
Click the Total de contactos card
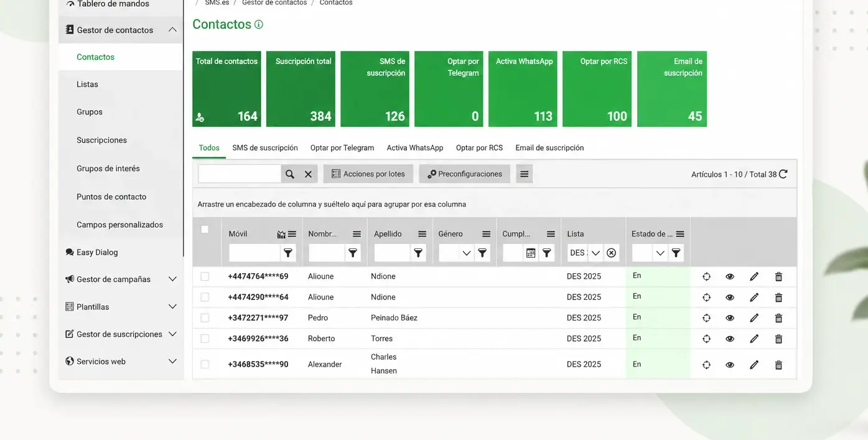226,89
